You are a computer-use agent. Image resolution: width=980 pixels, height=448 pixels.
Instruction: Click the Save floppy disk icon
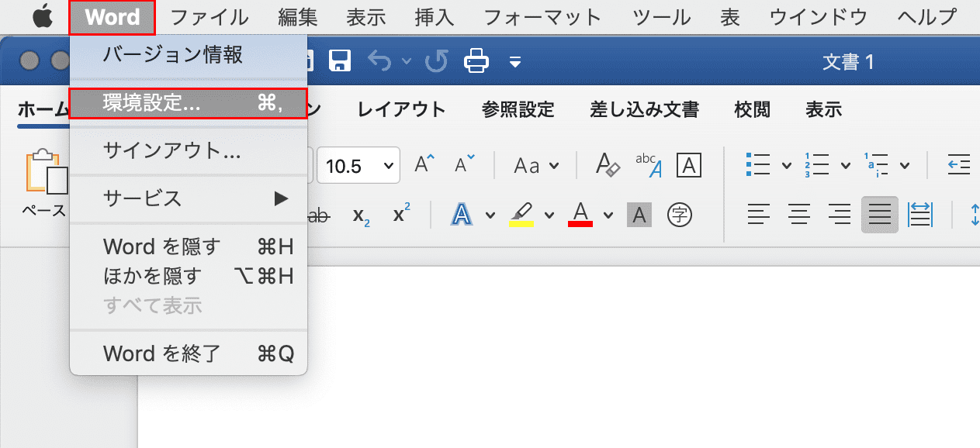pyautogui.click(x=340, y=60)
